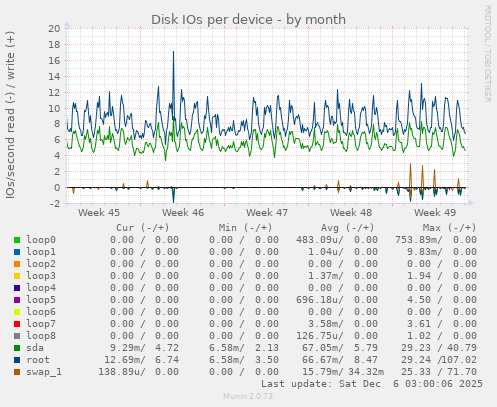Click the 'loop0' legend label
The height and width of the screenshot is (407, 497).
41,240
